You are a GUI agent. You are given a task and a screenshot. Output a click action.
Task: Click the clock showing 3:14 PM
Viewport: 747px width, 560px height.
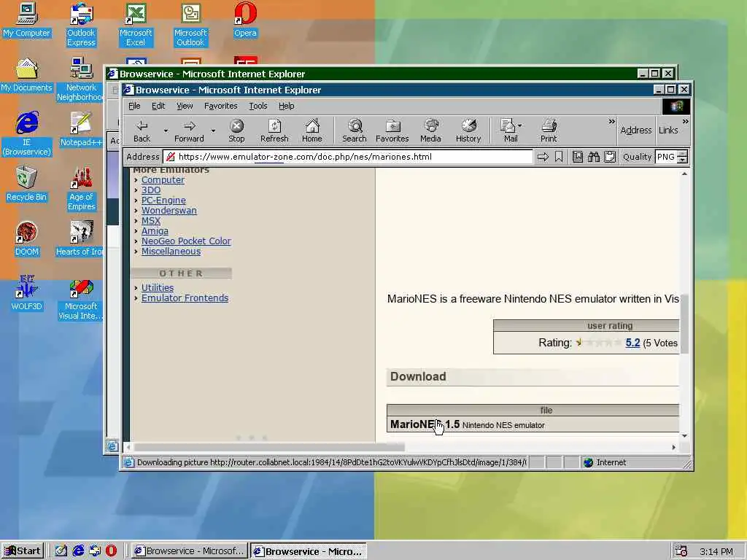coord(716,551)
